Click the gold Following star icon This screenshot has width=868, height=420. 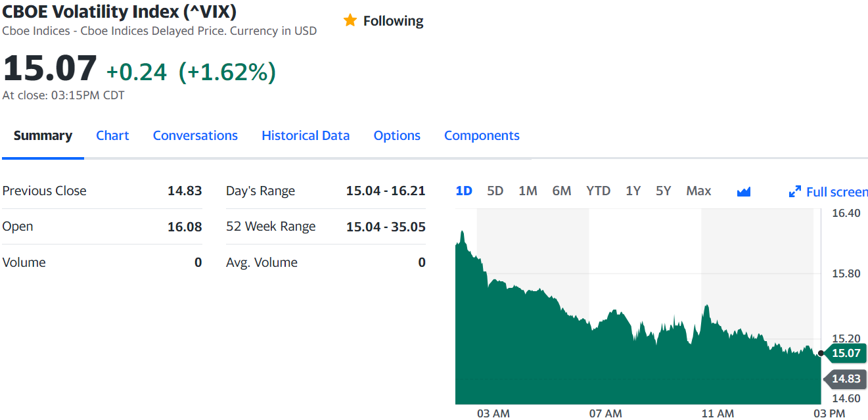tap(350, 20)
